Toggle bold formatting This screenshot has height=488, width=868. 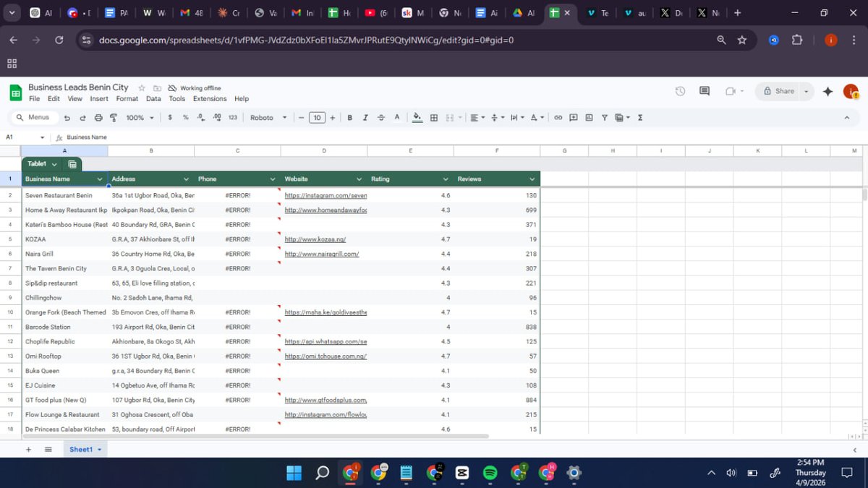tap(350, 118)
